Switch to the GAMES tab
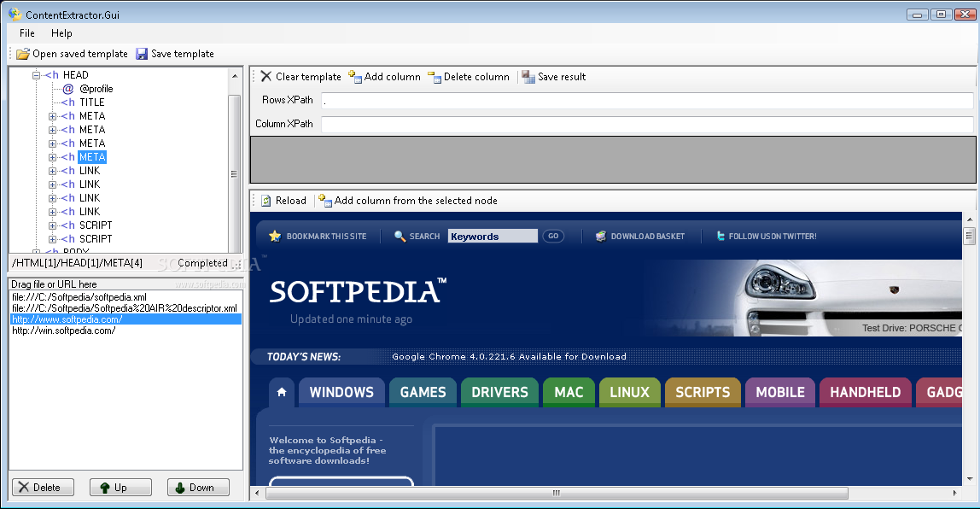The image size is (980, 509). (x=423, y=392)
